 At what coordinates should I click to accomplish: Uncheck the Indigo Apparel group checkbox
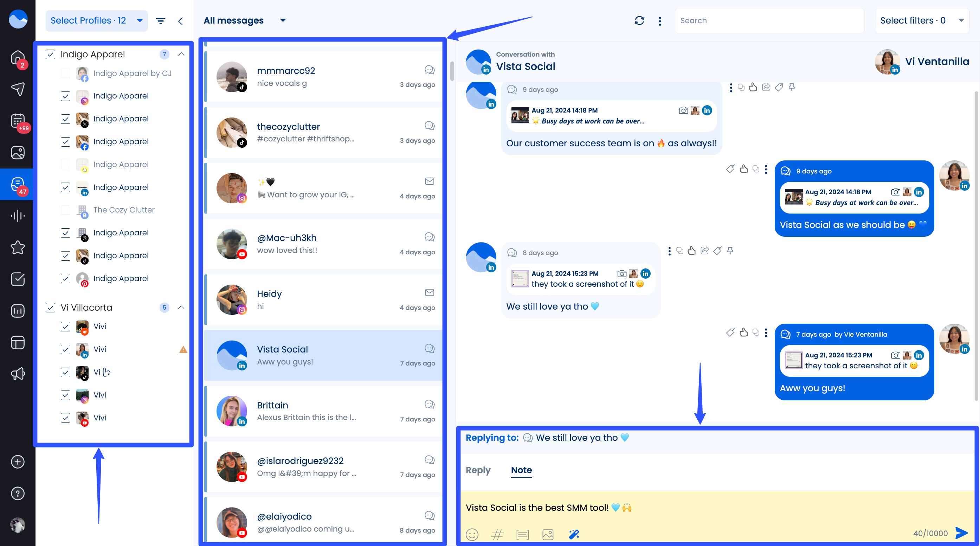coord(51,55)
